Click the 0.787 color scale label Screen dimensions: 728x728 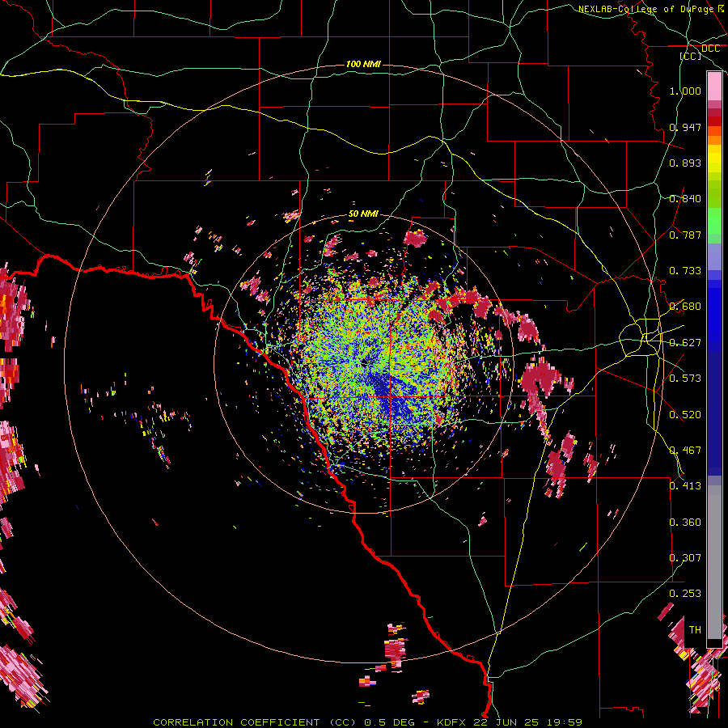(x=685, y=235)
